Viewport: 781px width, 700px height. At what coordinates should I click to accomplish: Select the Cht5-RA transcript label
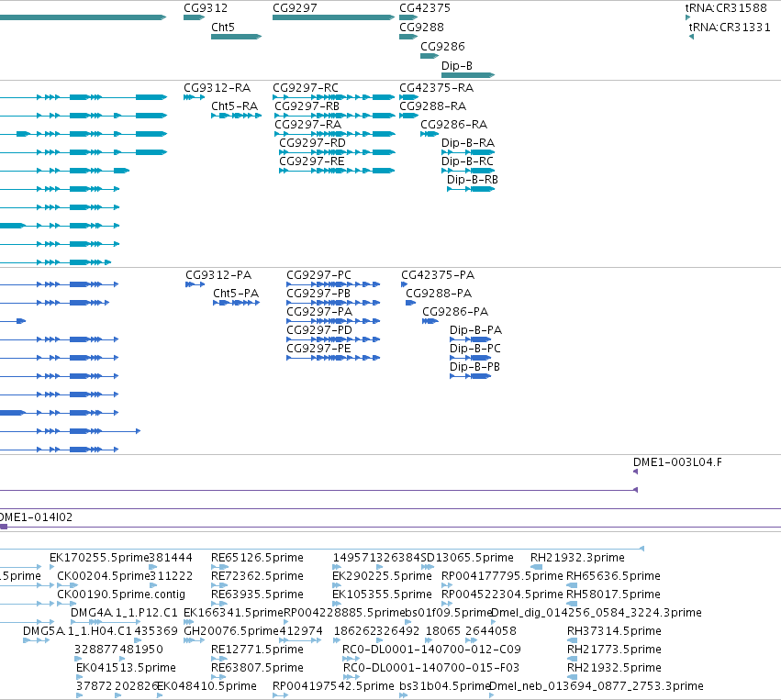point(234,106)
